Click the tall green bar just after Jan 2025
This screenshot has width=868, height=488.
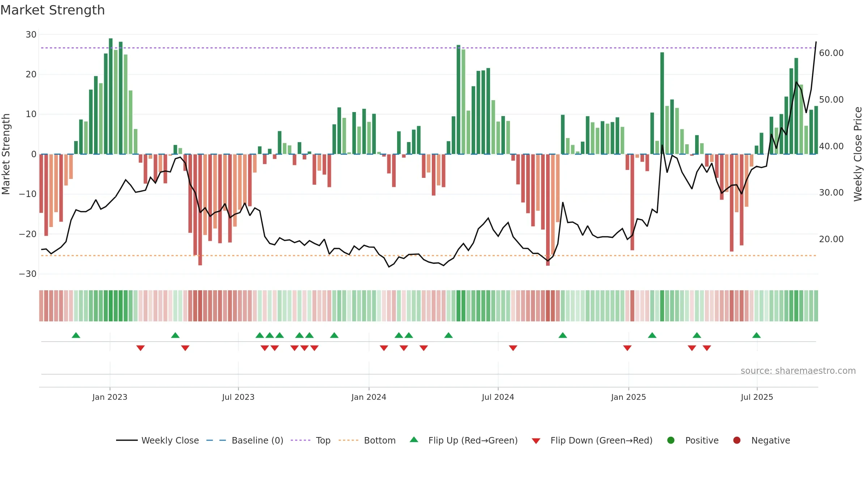662,103
